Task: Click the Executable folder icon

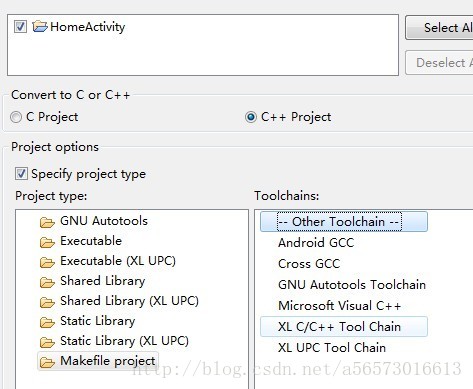Action: click(47, 242)
